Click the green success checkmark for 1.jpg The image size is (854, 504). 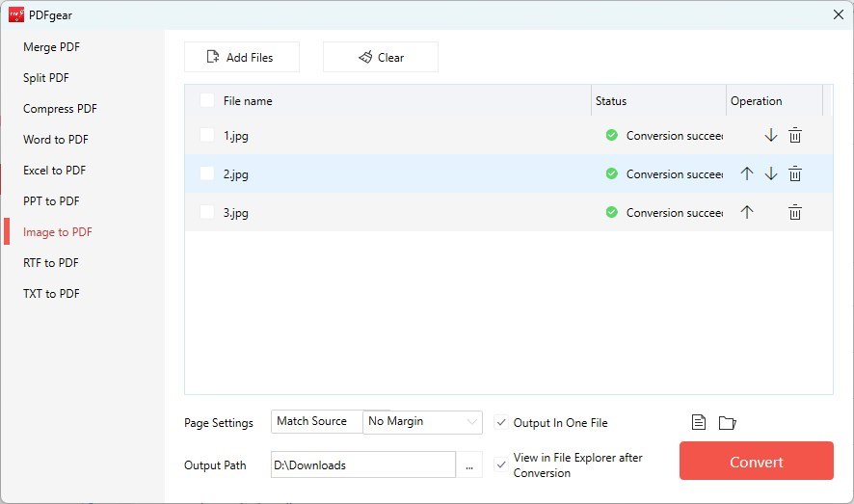pyautogui.click(x=612, y=135)
